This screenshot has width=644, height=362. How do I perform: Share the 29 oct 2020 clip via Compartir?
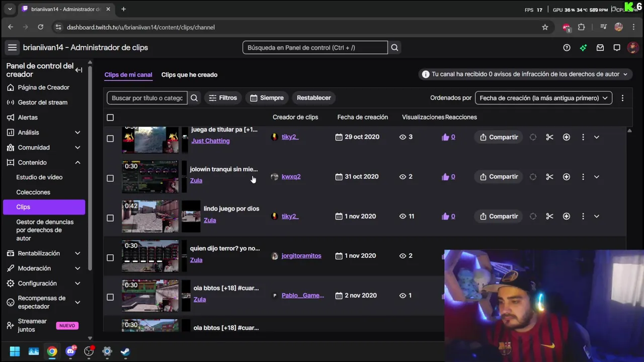point(499,137)
